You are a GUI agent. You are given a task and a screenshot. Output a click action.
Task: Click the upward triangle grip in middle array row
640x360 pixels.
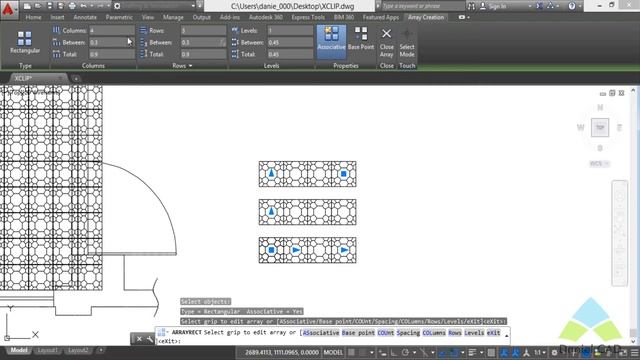[271, 211]
